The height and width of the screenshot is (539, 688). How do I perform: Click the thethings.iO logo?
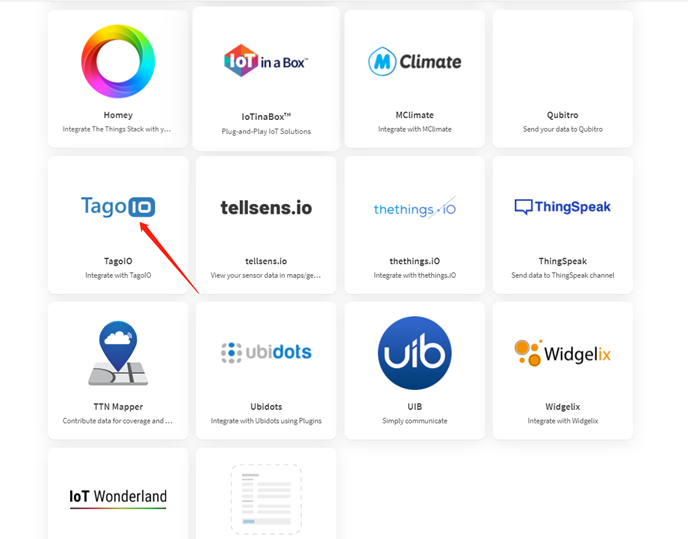pyautogui.click(x=415, y=208)
